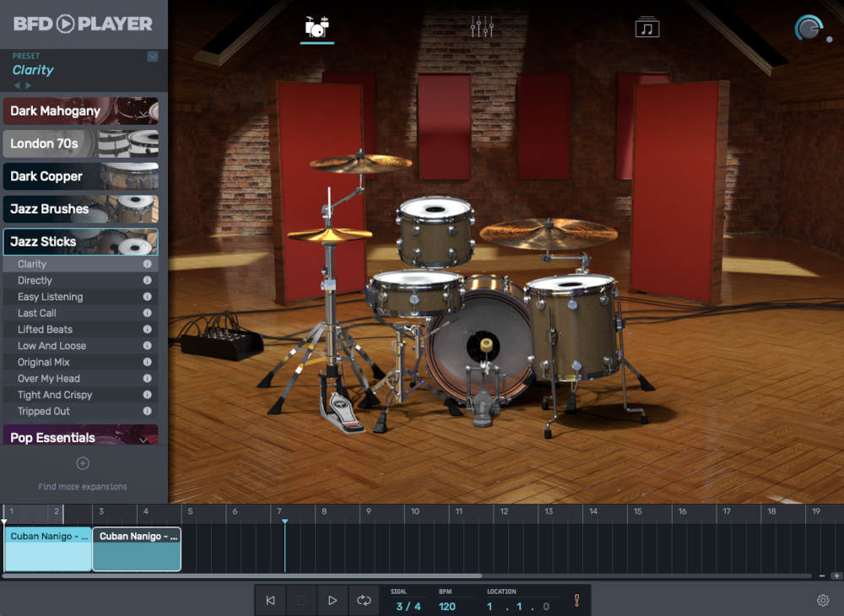Screen dimensions: 844x616
Task: Open the Drum Kit view
Action: click(x=316, y=26)
